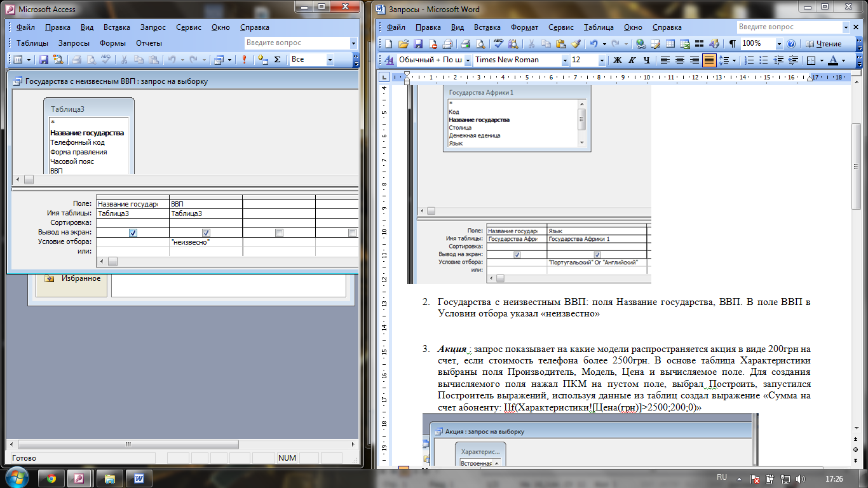Click Отчеты button in Access toolbar
Viewport: 868px width, 488px height.
(149, 43)
